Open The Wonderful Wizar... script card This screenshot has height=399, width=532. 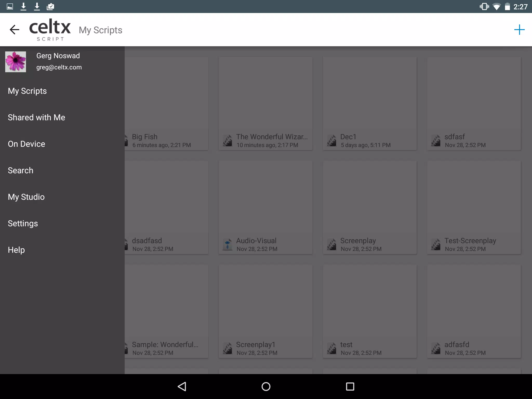265,103
